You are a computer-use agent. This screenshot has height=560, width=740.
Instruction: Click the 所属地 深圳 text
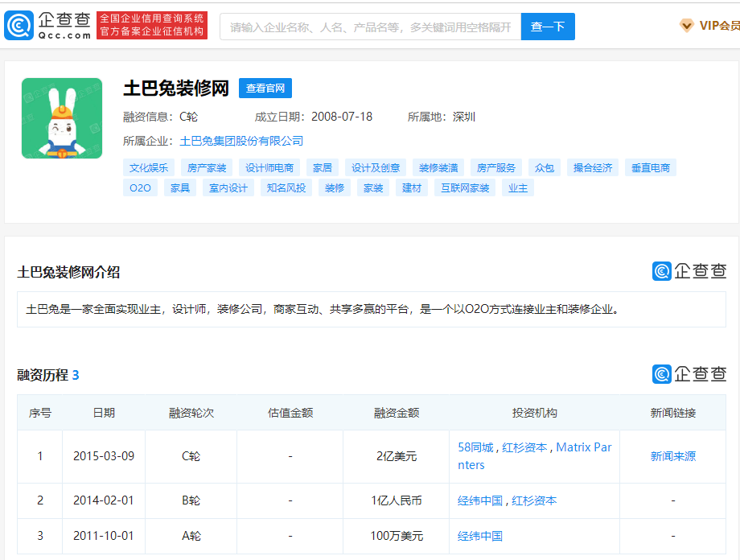pos(442,117)
